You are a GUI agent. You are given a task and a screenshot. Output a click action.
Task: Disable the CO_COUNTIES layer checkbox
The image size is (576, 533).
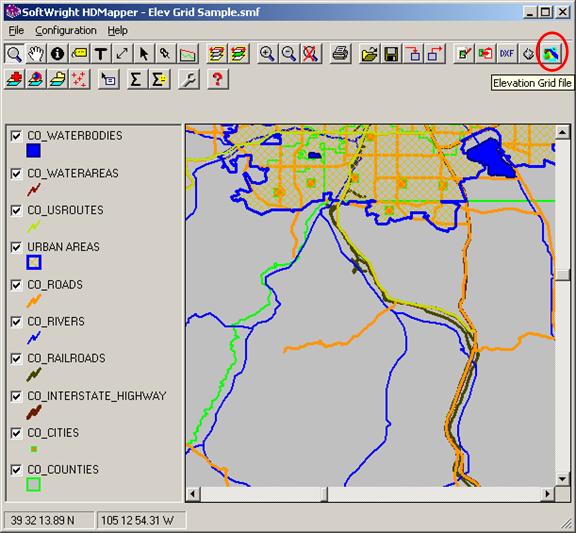click(16, 470)
